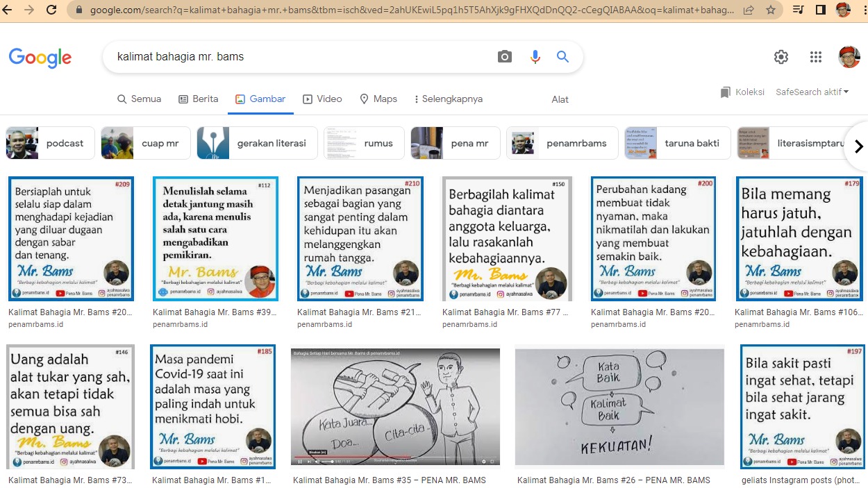The width and height of the screenshot is (868, 488).
Task: Filter by pena mr chip
Action: (x=455, y=143)
